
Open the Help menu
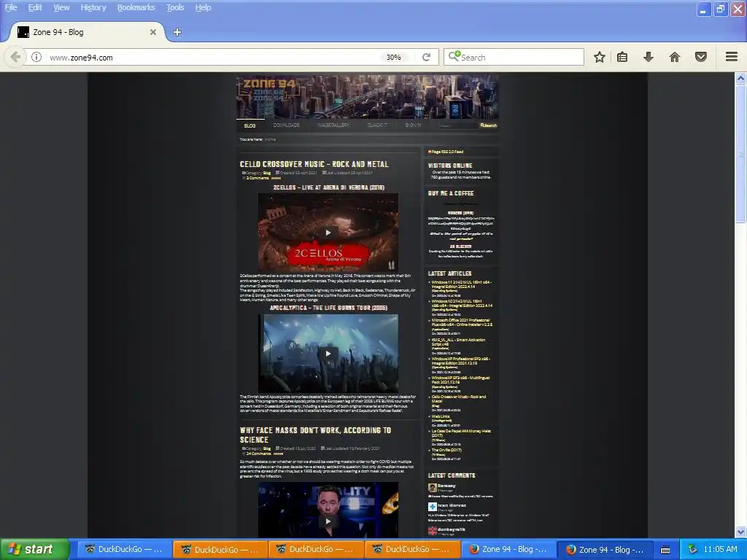click(x=203, y=7)
